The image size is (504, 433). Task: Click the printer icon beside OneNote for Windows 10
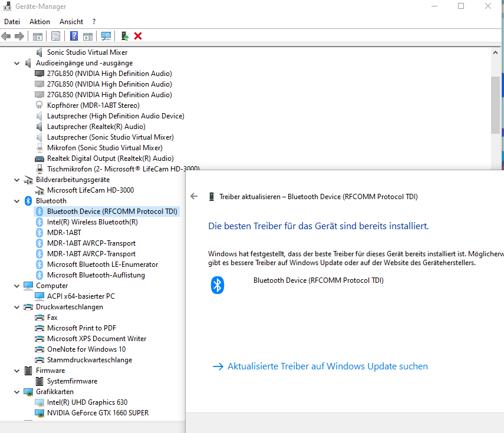39,349
